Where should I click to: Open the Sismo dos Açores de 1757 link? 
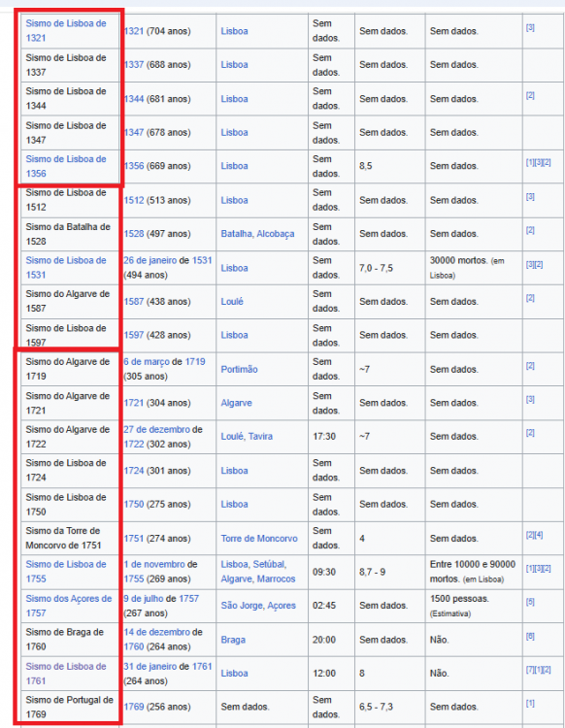(68, 606)
